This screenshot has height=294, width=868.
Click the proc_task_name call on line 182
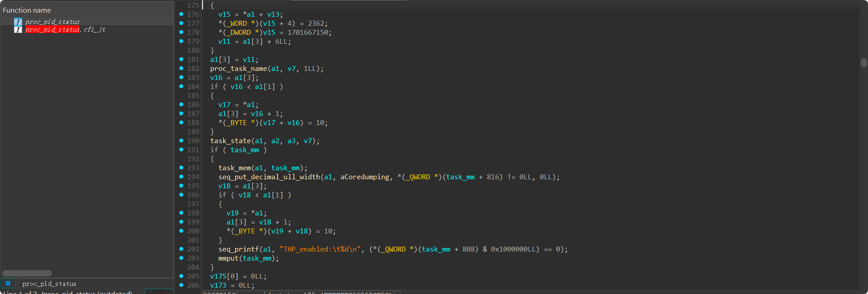(x=238, y=69)
